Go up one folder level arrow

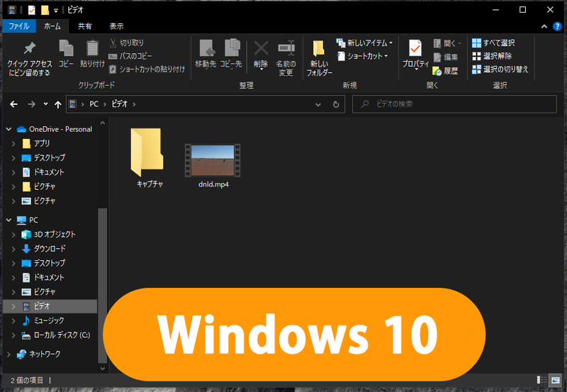click(x=58, y=104)
